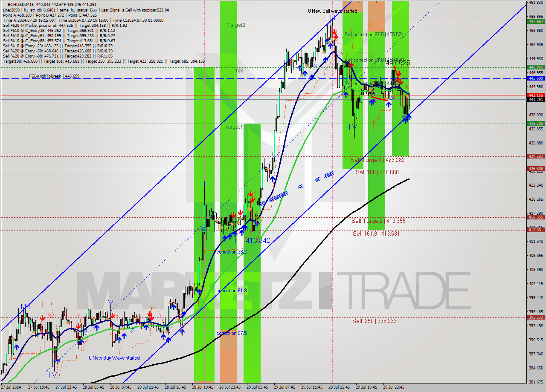The image size is (546, 392).
Task: Click the red 395.233 price tag
Action: click(536, 317)
